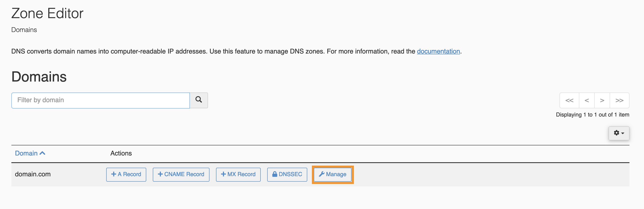Click the Manage wrench icon
This screenshot has width=644, height=209.
(x=322, y=174)
